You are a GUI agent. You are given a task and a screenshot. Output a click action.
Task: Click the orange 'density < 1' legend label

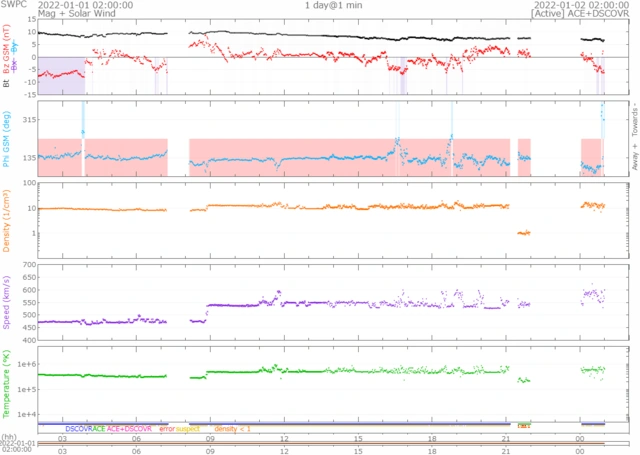point(232,428)
